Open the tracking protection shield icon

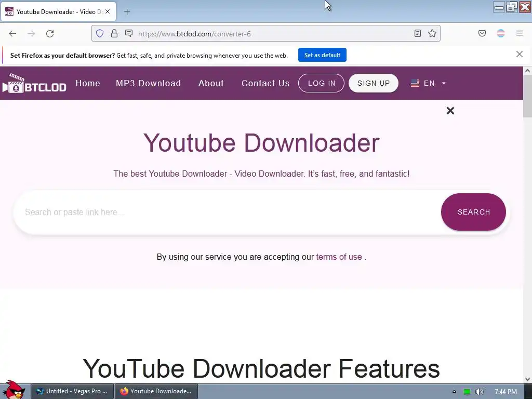(x=99, y=33)
